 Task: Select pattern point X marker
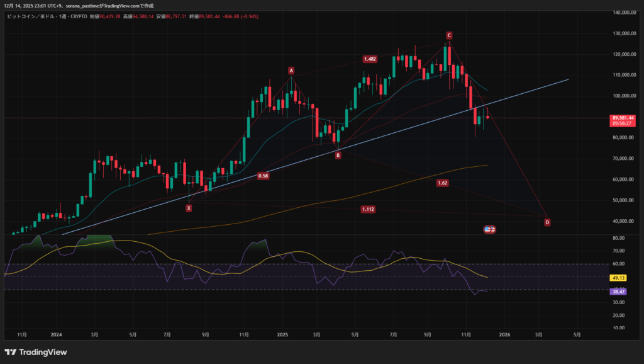point(189,208)
